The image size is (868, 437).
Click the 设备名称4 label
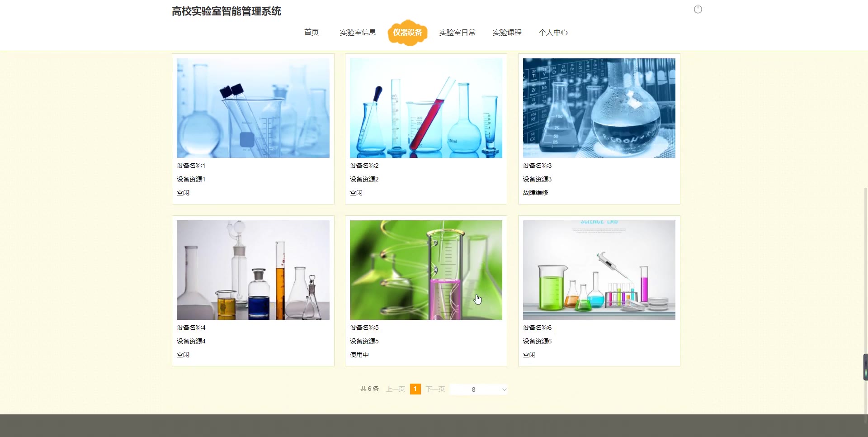coord(191,328)
